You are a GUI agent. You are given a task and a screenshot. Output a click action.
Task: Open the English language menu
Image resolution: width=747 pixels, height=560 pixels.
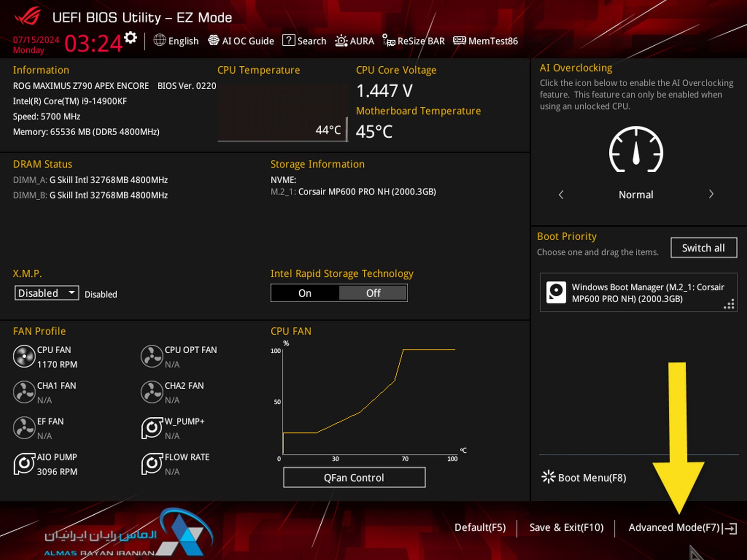tap(176, 41)
